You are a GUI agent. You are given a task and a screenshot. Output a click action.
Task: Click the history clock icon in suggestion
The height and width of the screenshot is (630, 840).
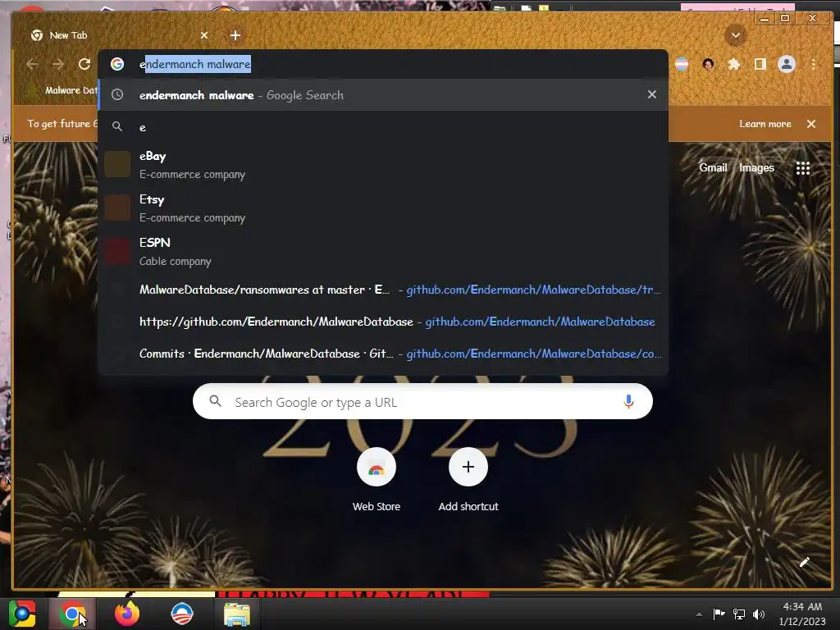coord(117,95)
